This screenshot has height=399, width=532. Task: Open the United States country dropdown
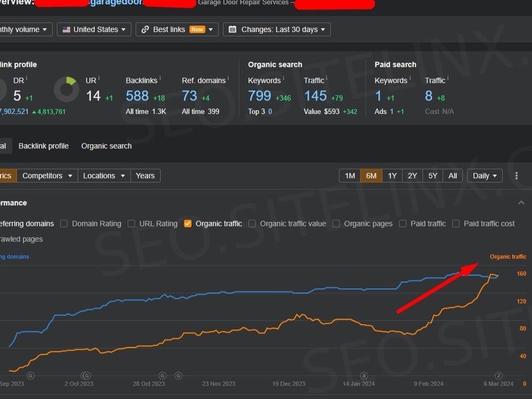click(94, 29)
